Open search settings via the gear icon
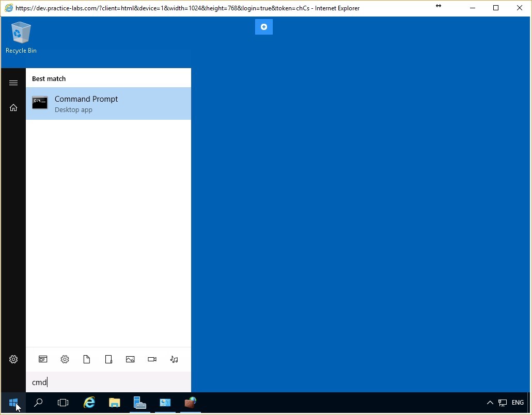 13,359
